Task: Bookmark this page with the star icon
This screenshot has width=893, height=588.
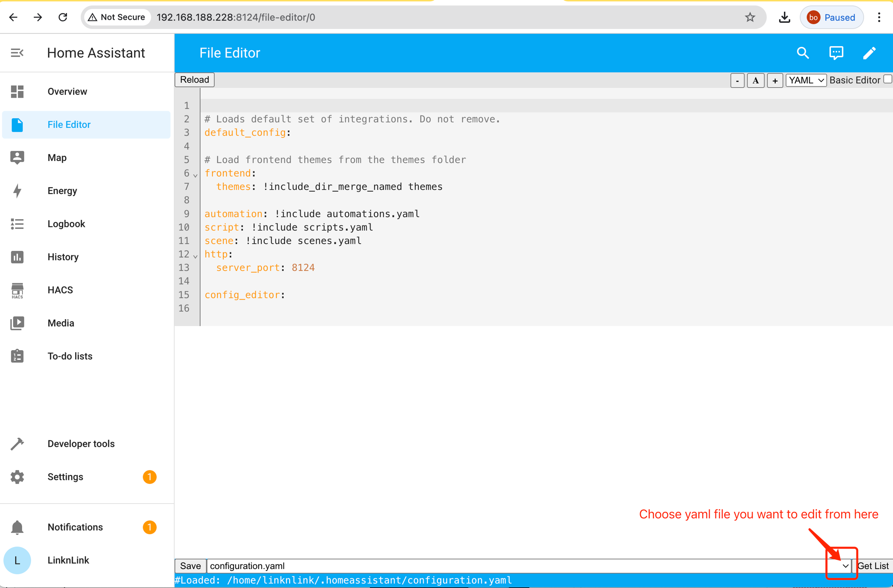Action: [x=750, y=17]
